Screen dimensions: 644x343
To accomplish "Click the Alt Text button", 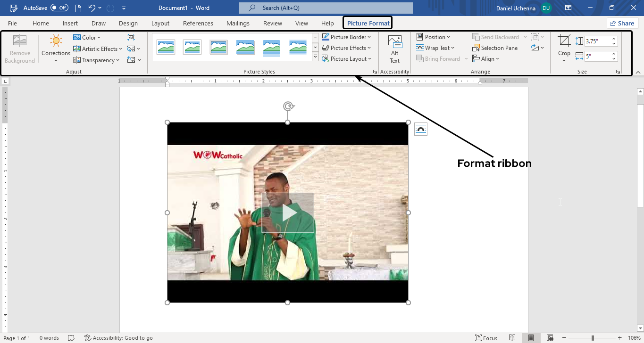I will pos(394,47).
